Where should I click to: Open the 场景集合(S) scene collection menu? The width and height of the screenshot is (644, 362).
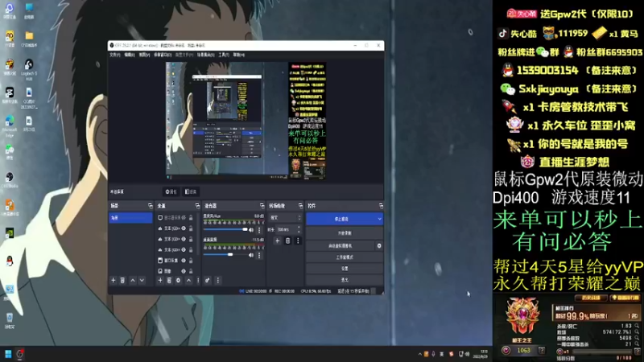click(x=205, y=55)
